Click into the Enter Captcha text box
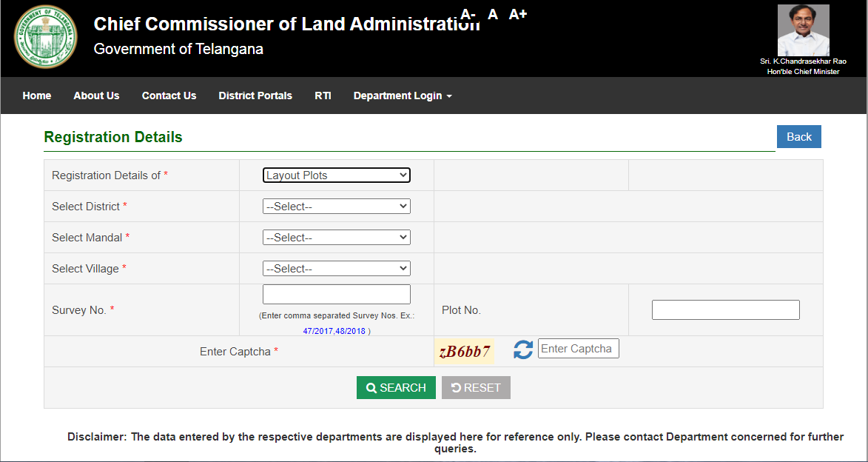The image size is (868, 462). pos(578,349)
